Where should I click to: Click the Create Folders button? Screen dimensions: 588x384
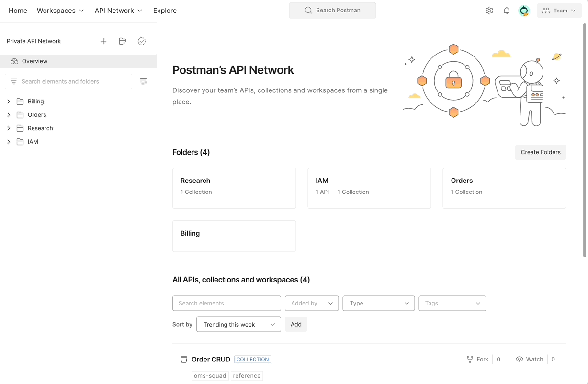coord(541,152)
